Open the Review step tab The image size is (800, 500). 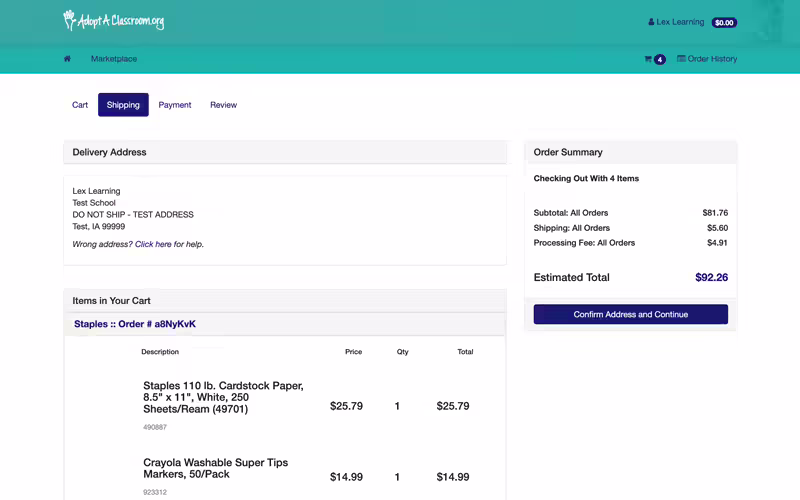223,105
